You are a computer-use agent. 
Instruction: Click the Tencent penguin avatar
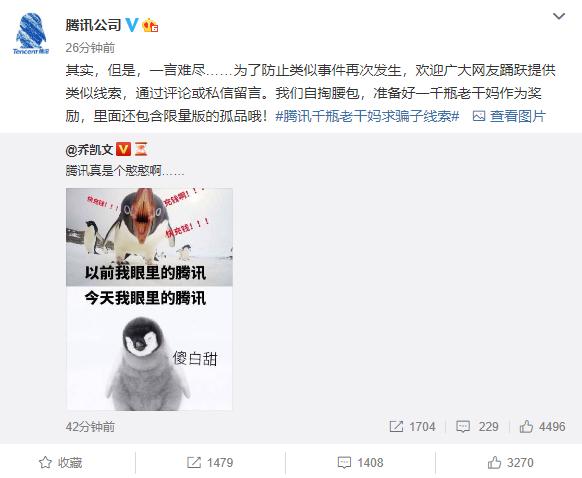[x=31, y=33]
